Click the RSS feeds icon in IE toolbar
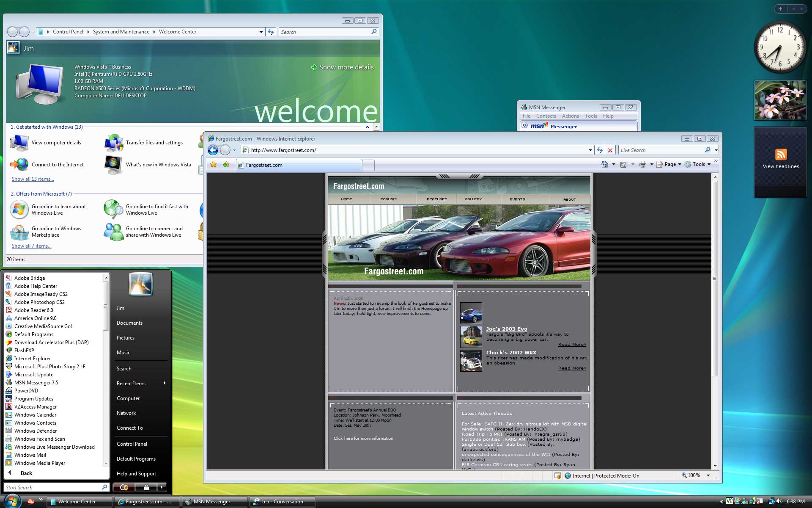Screen dimensions: 812x508 coord(623,164)
